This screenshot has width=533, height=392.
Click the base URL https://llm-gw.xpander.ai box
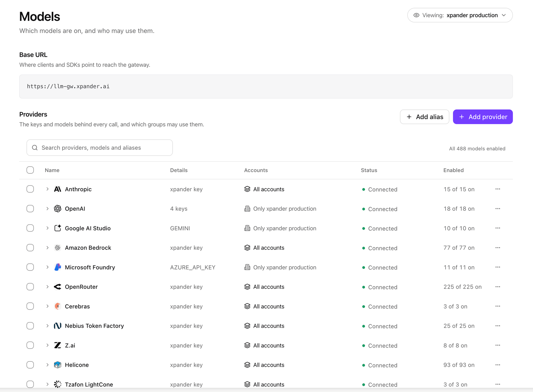pyautogui.click(x=266, y=86)
